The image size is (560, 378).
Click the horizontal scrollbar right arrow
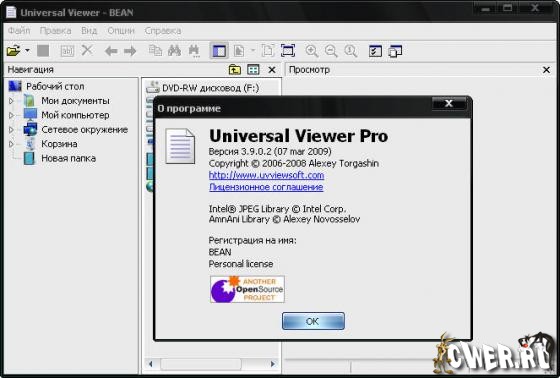click(x=273, y=364)
